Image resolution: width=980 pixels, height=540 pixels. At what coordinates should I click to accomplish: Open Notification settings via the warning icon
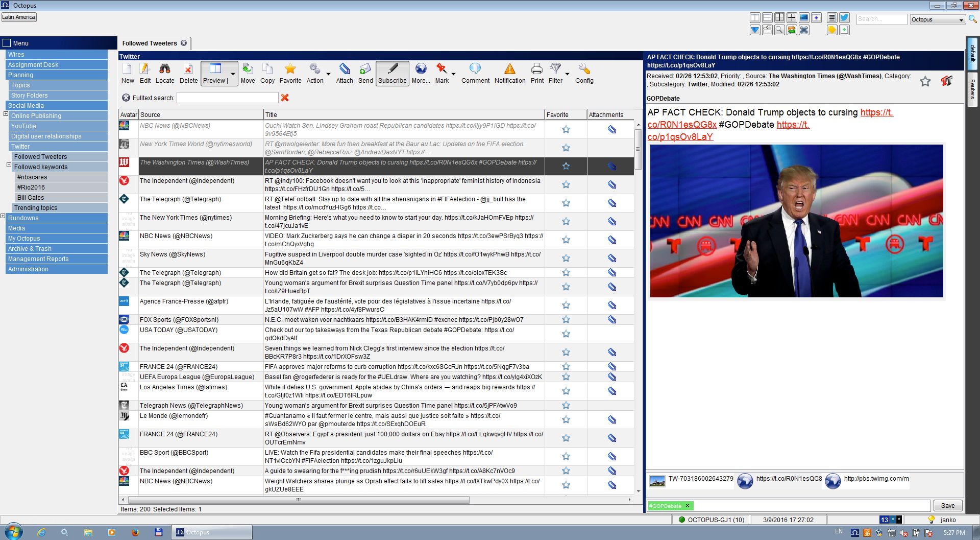pyautogui.click(x=509, y=73)
